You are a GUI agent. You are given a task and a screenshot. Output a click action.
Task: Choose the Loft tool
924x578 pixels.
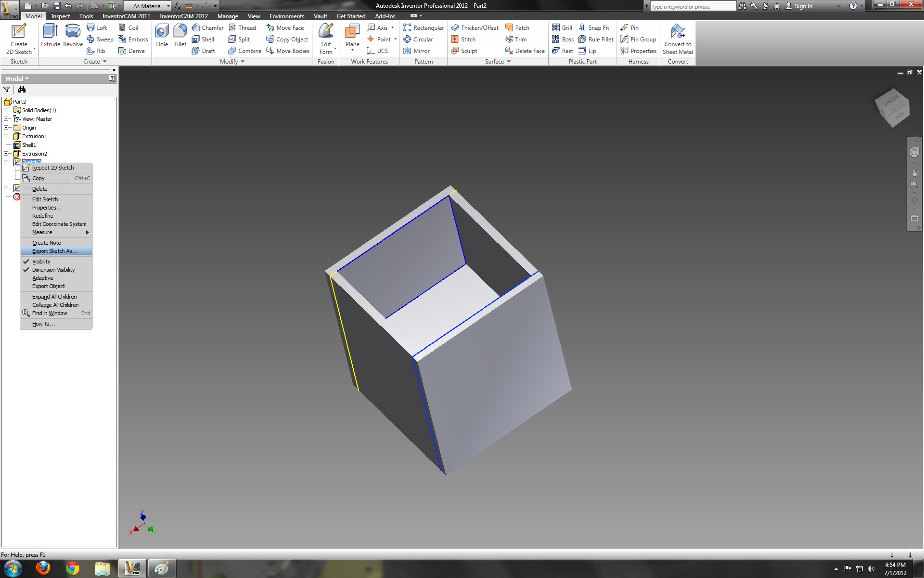point(97,28)
